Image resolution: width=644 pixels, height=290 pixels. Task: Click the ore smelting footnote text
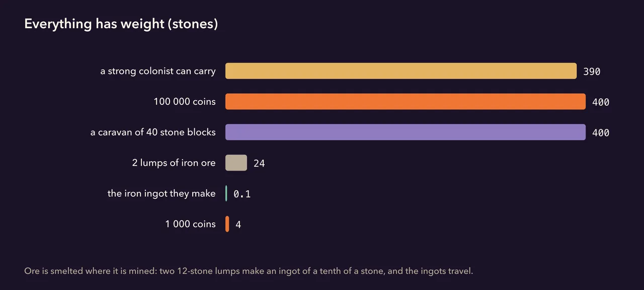coord(249,271)
